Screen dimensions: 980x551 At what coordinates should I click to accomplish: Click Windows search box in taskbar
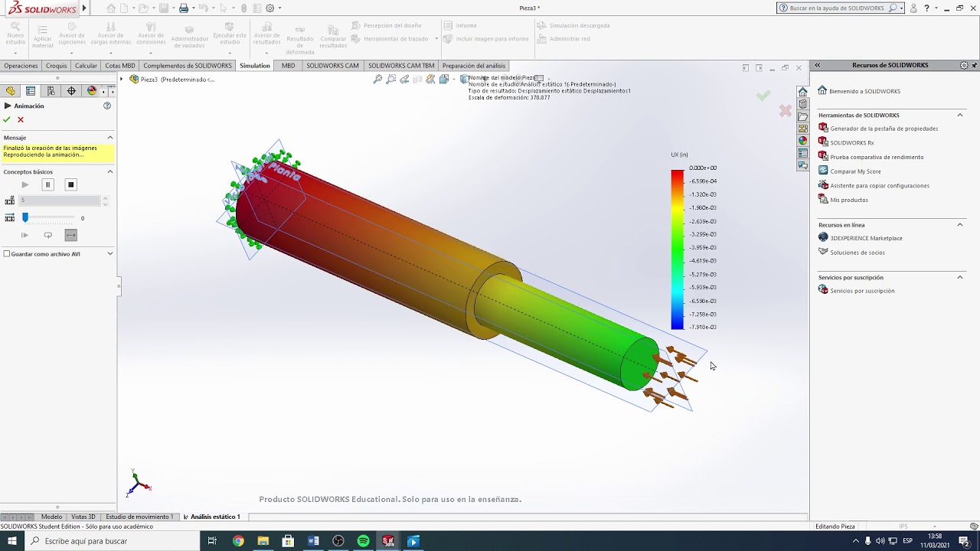pyautogui.click(x=113, y=541)
